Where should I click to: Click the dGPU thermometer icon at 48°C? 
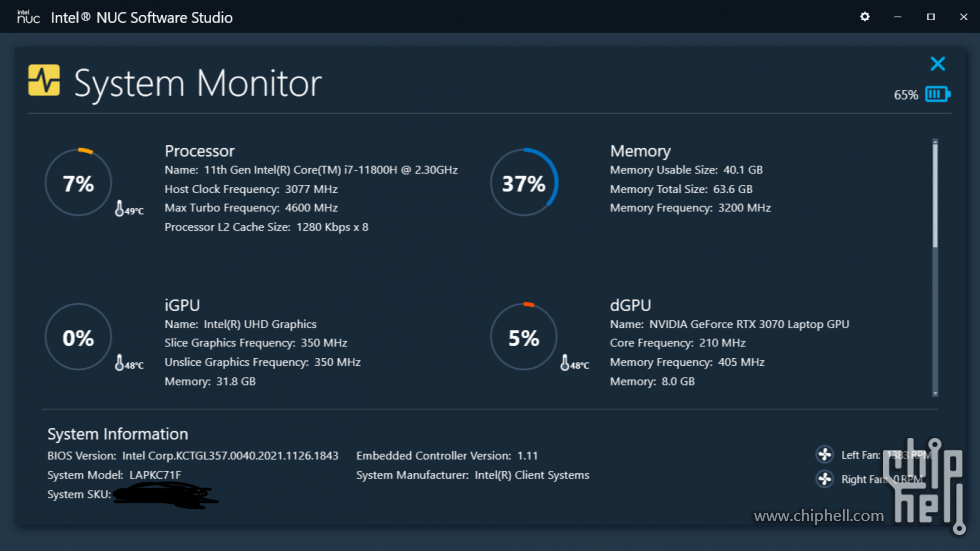[564, 362]
